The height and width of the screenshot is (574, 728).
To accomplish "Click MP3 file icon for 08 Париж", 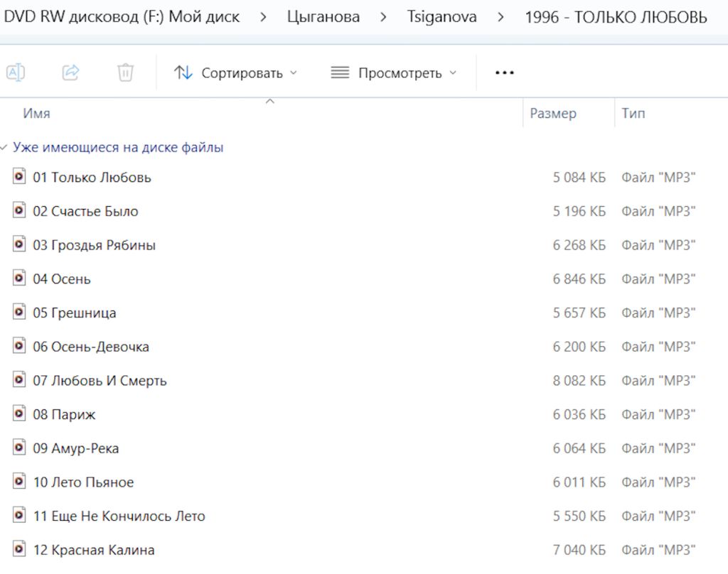I will click(18, 414).
